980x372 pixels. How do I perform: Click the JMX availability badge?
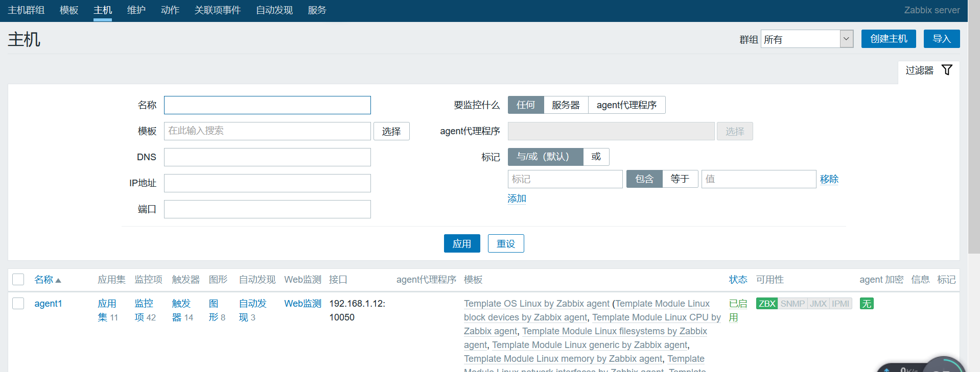818,304
